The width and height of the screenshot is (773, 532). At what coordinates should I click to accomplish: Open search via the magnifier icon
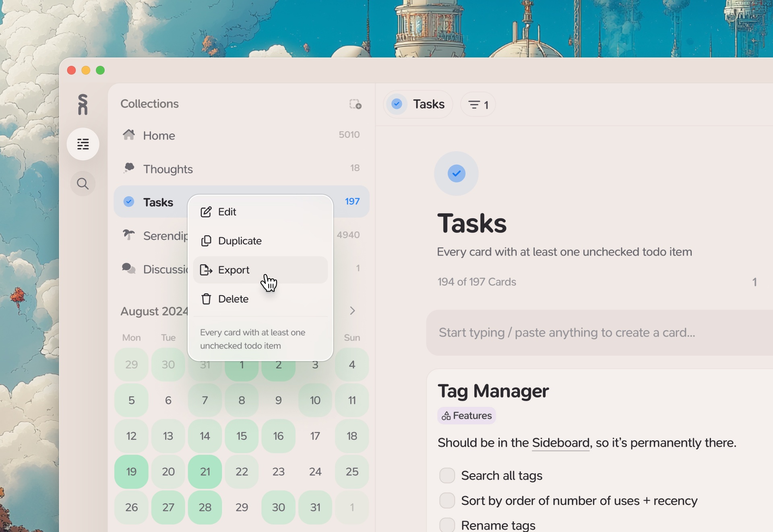pyautogui.click(x=83, y=184)
